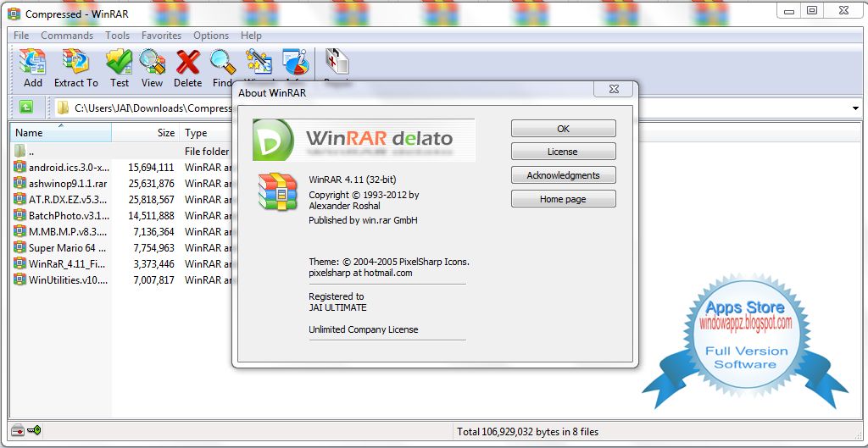This screenshot has width=868, height=448.
Task: Select size value 7,007,817
Action: [153, 279]
